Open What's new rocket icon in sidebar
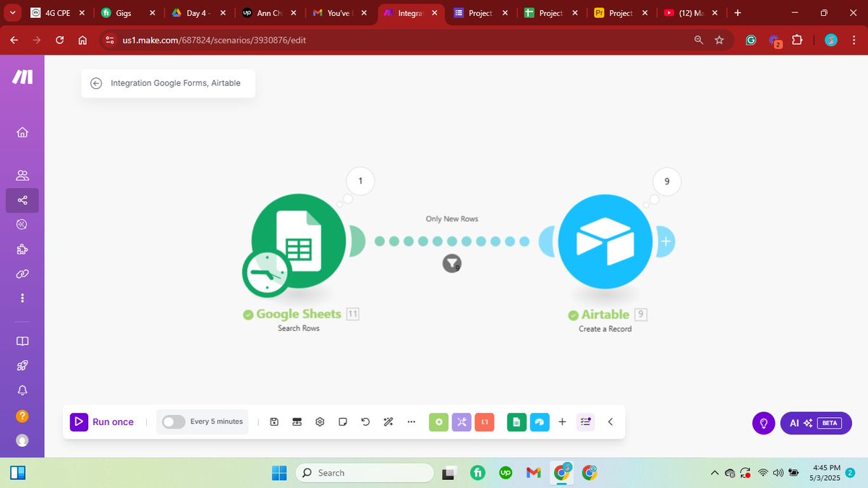The height and width of the screenshot is (488, 868). point(22,366)
